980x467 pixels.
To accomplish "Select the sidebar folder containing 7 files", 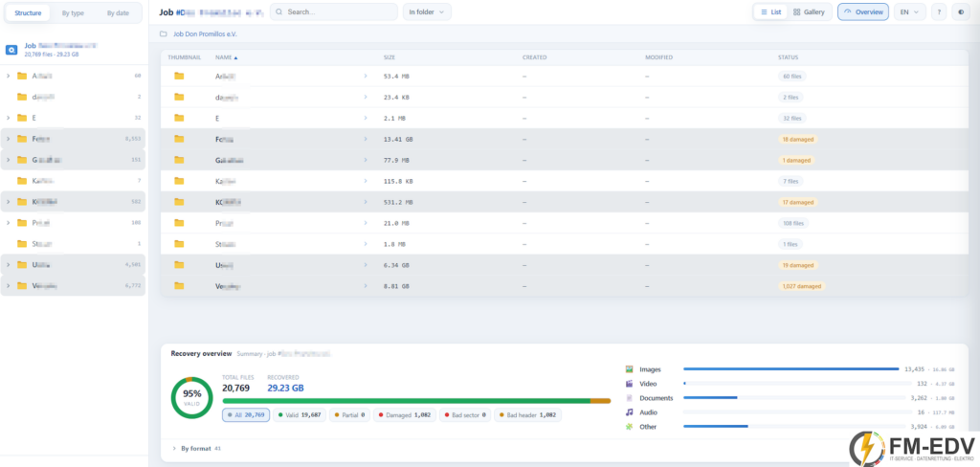I will coord(73,181).
